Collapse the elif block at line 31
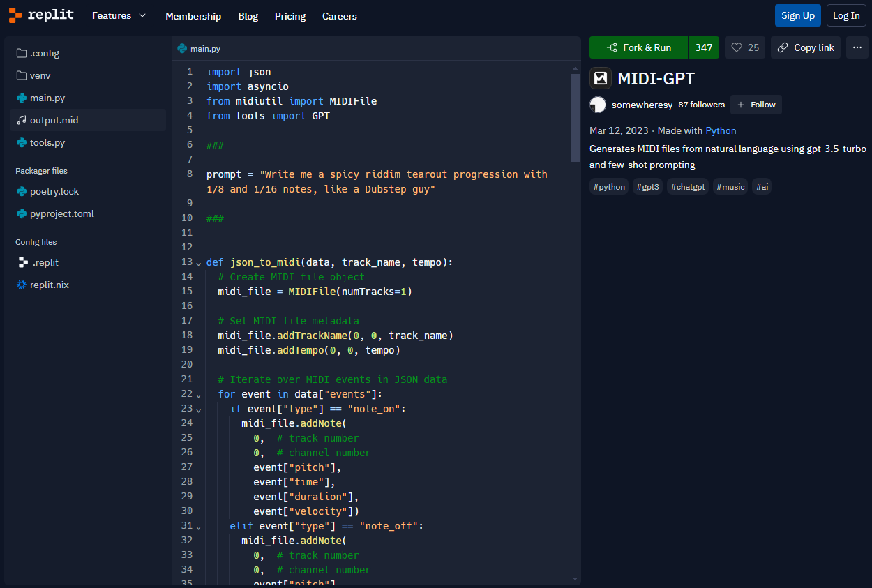The height and width of the screenshot is (588, 872). click(199, 527)
